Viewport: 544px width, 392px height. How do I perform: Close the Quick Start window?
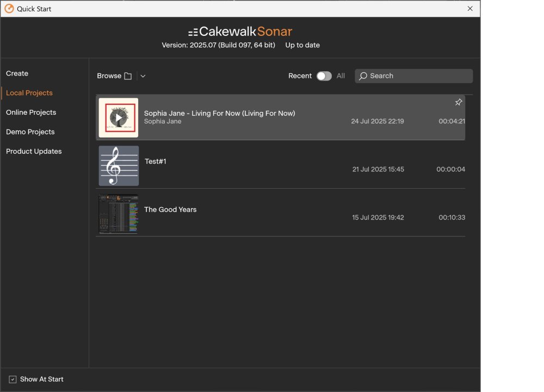point(470,9)
